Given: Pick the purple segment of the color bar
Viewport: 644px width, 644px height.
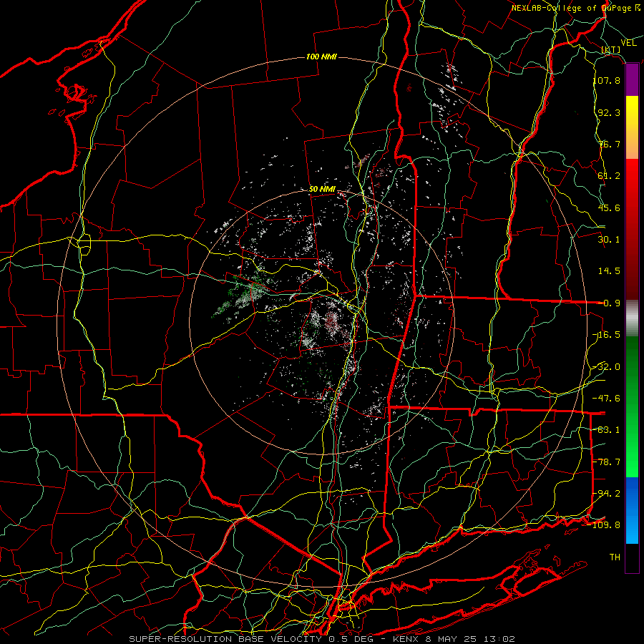Looking at the screenshot, I should tap(632, 80).
